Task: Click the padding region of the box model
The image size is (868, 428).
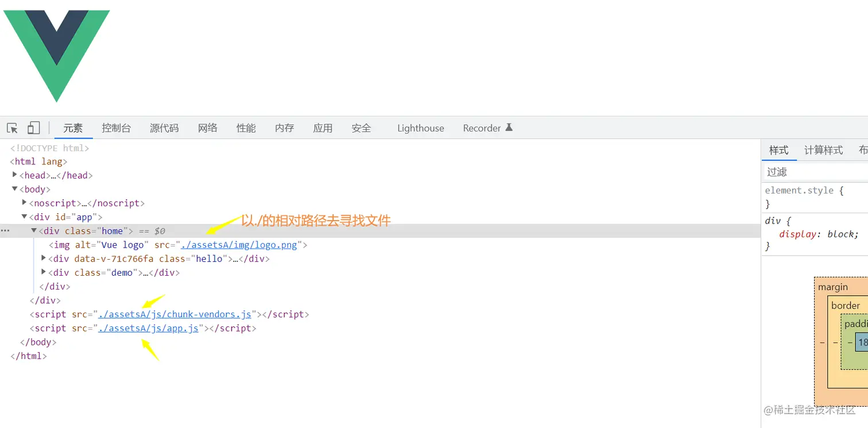Action: tap(855, 324)
